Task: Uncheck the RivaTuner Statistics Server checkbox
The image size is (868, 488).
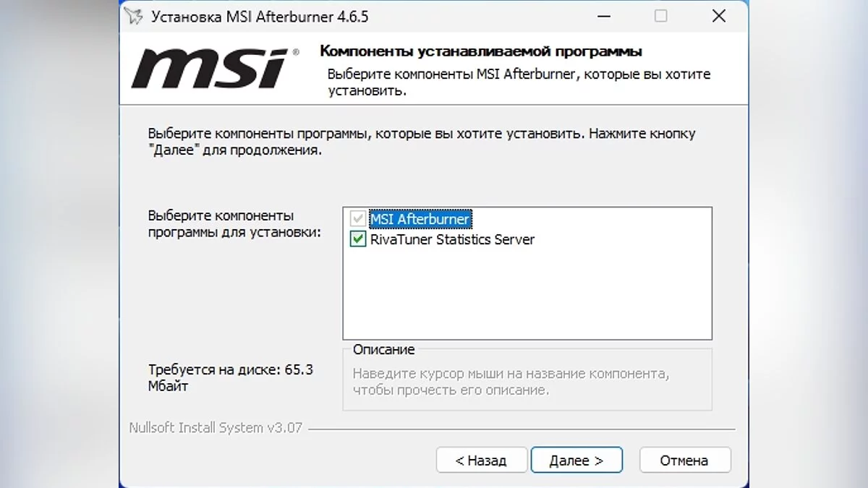Action: (358, 239)
